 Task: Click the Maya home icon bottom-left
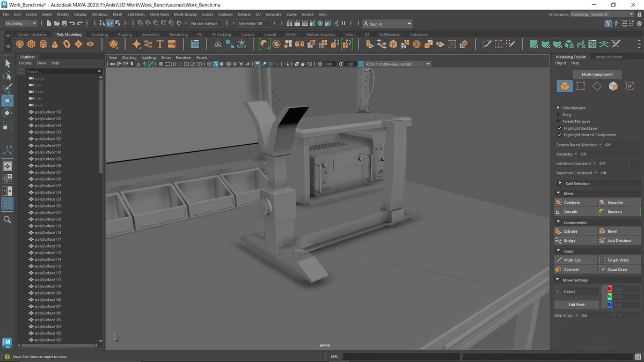click(8, 343)
